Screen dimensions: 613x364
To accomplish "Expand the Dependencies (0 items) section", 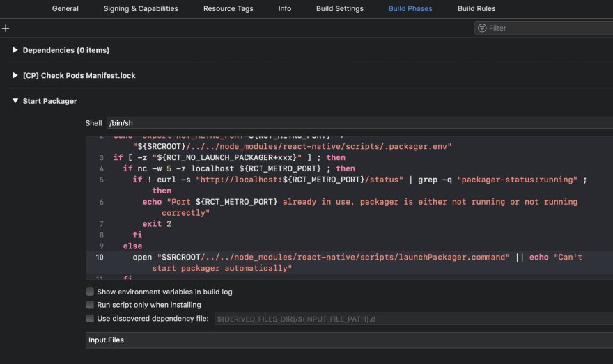I will (15, 50).
